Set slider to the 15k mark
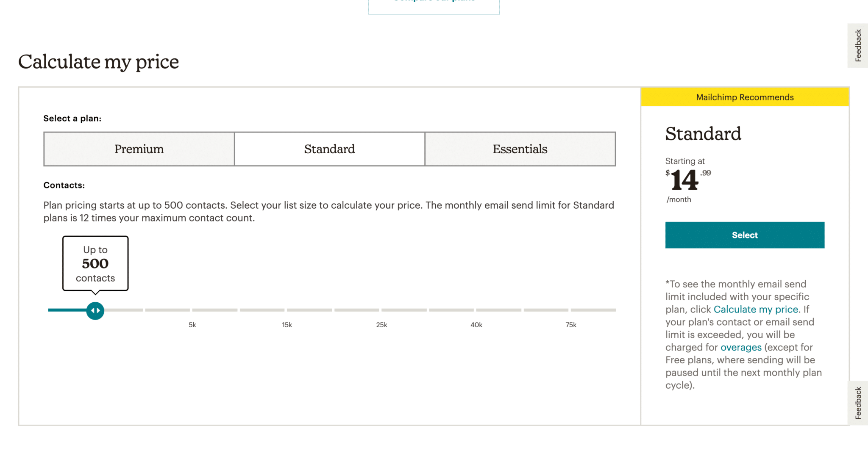 click(x=287, y=310)
